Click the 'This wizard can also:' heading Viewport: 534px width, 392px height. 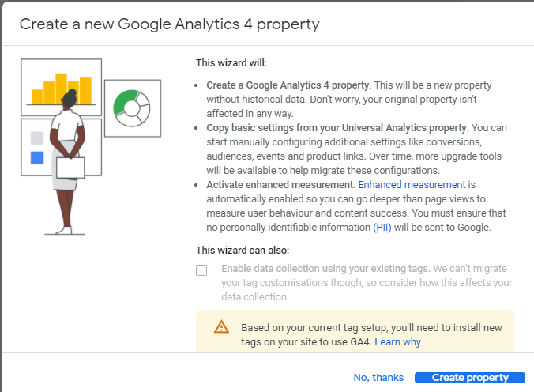243,251
